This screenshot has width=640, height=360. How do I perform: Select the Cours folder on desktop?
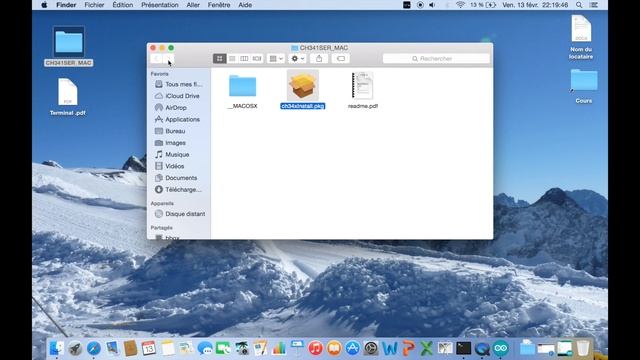coord(584,86)
